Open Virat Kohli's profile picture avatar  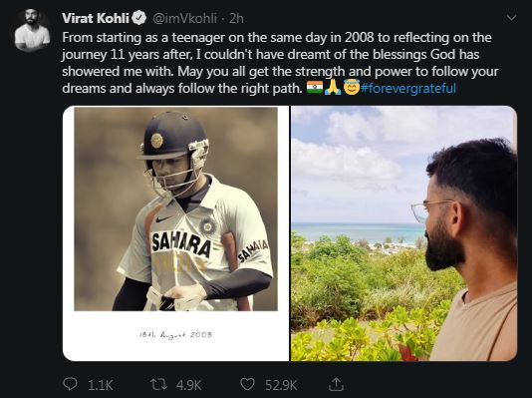tap(32, 30)
